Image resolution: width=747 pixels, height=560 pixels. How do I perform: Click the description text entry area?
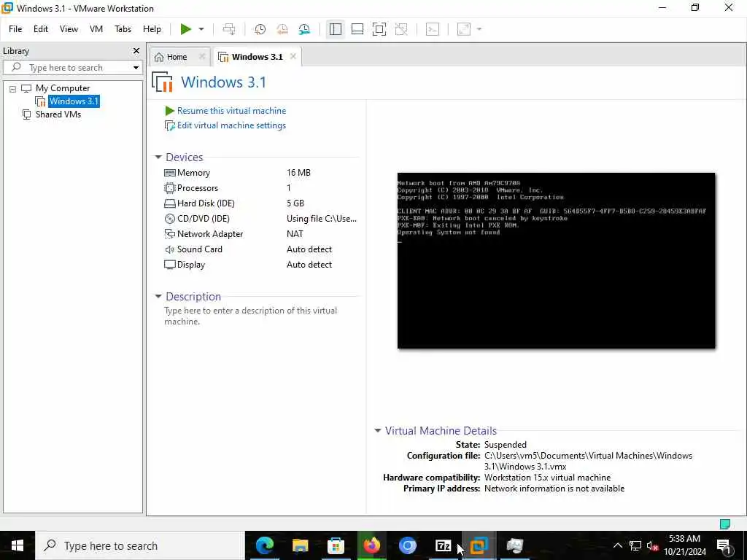[251, 316]
